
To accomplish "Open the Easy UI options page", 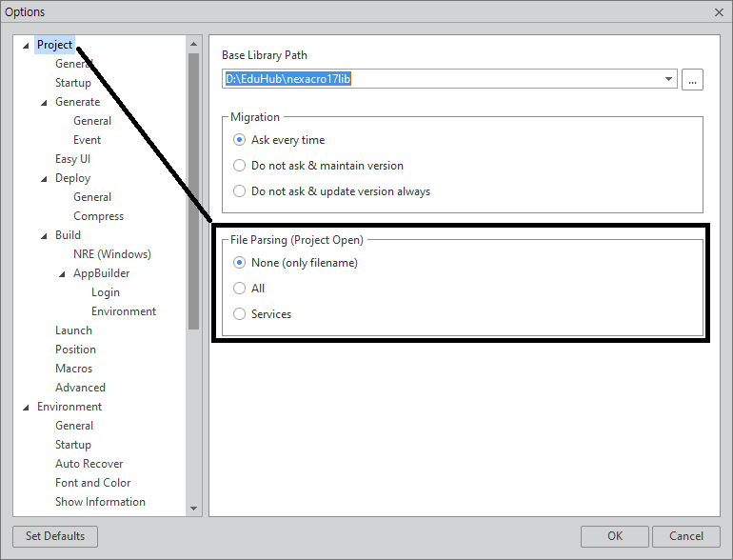I will [72, 159].
